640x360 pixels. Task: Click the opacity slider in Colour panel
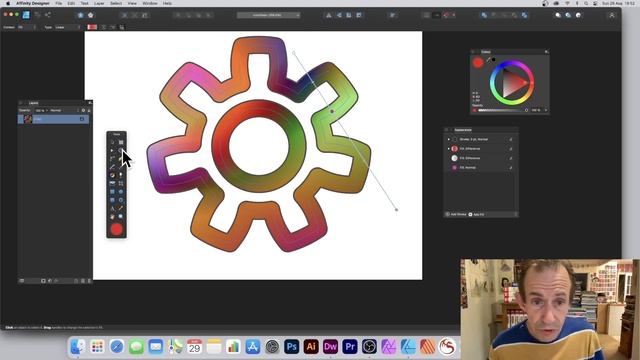click(x=503, y=110)
